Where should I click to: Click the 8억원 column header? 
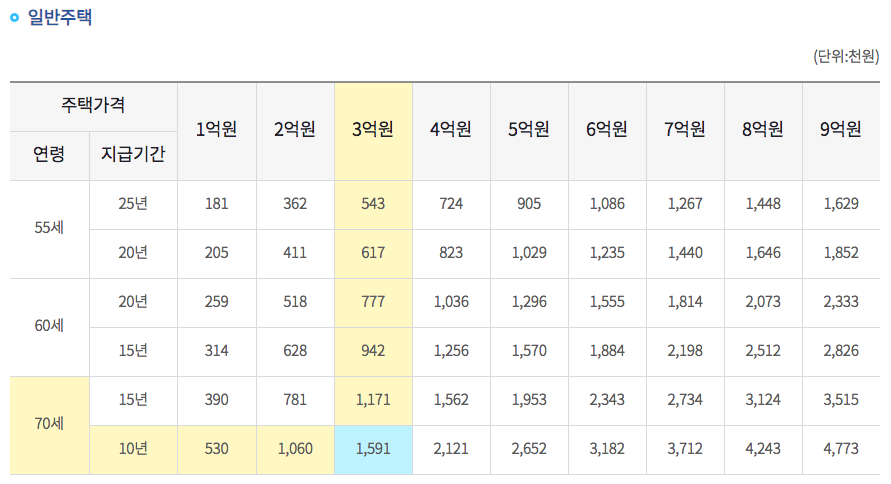point(763,131)
